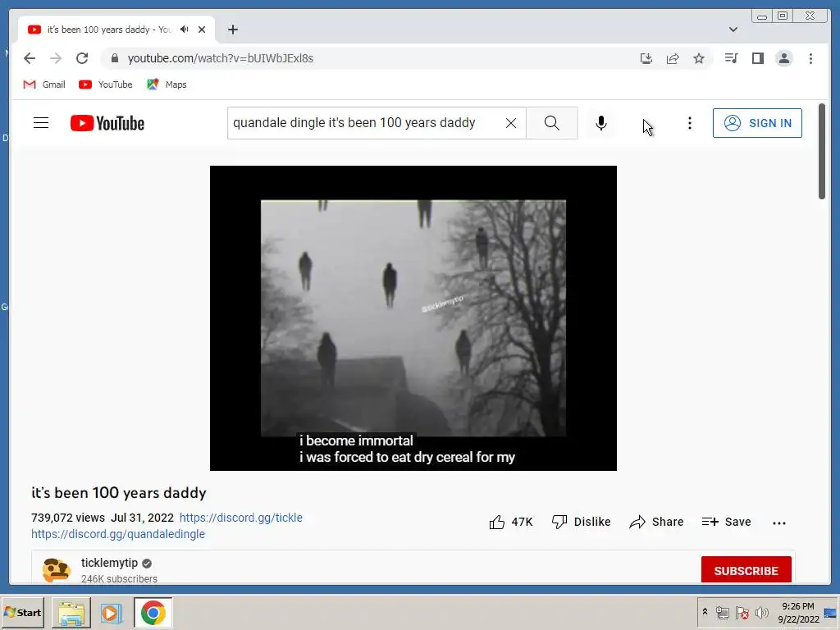Save the video to a playlist
This screenshot has height=630, width=840.
coord(727,522)
